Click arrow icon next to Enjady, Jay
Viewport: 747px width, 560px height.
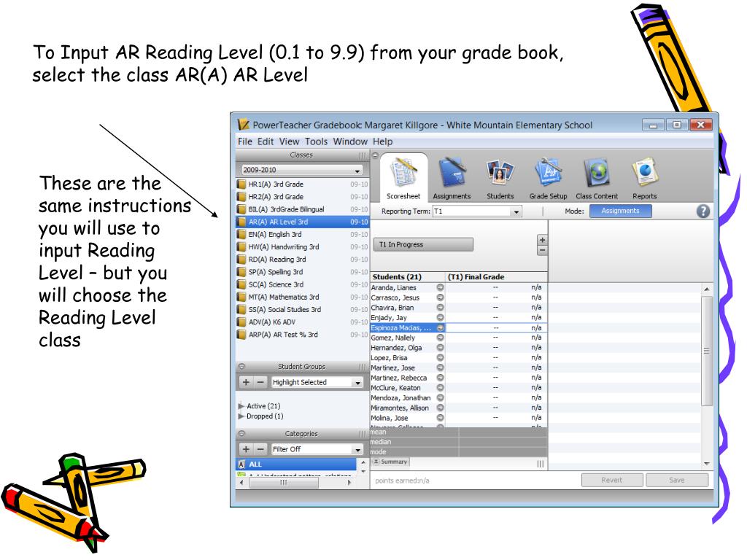pyautogui.click(x=440, y=318)
